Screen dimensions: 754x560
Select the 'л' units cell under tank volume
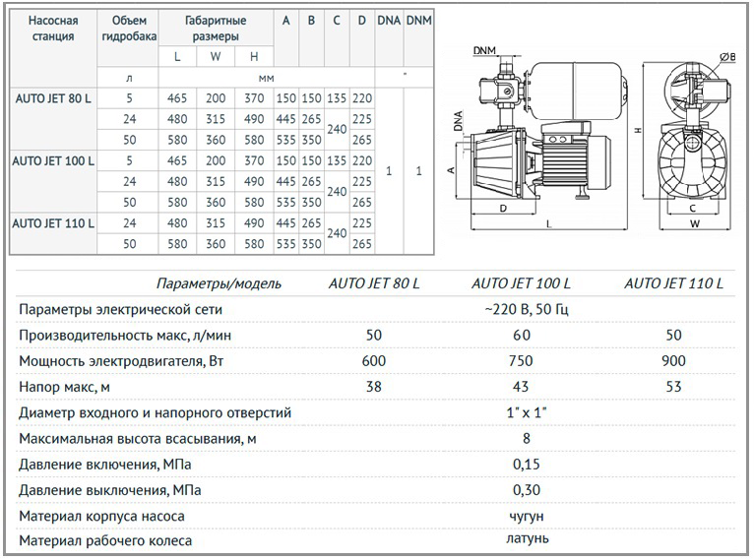click(129, 79)
